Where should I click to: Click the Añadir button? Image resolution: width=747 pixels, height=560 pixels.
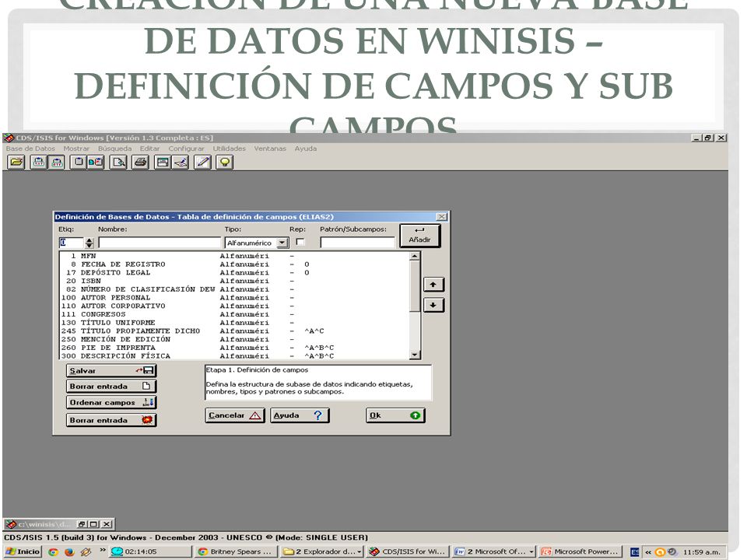point(419,235)
